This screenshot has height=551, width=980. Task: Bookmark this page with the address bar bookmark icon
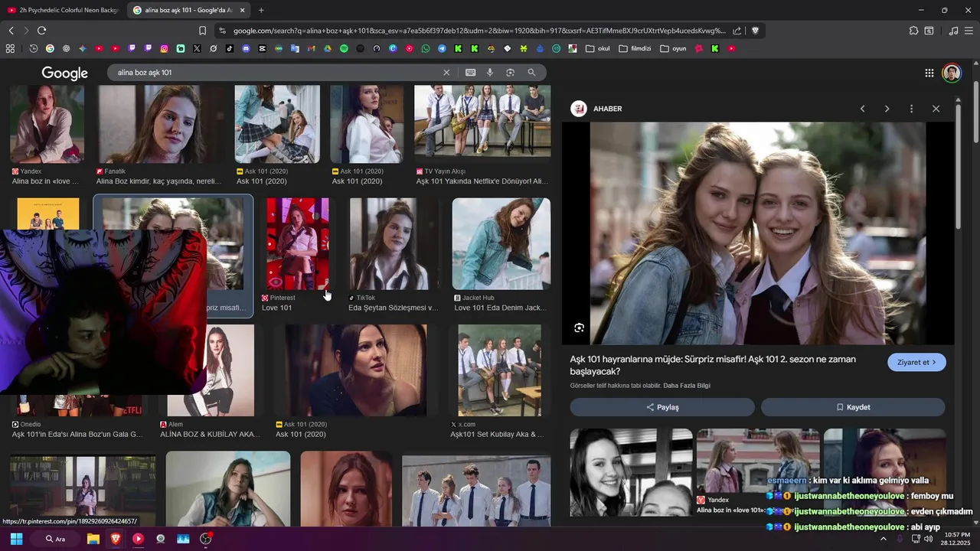pos(202,31)
